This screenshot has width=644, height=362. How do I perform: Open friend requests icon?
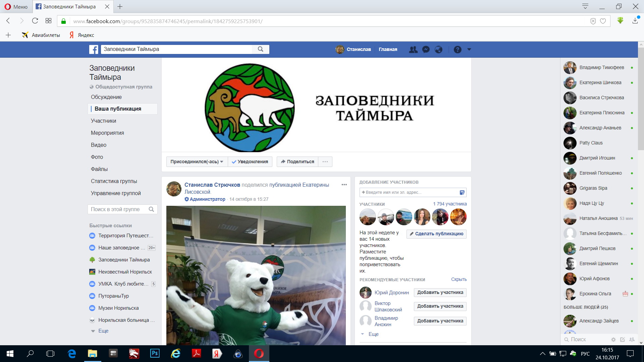[413, 50]
